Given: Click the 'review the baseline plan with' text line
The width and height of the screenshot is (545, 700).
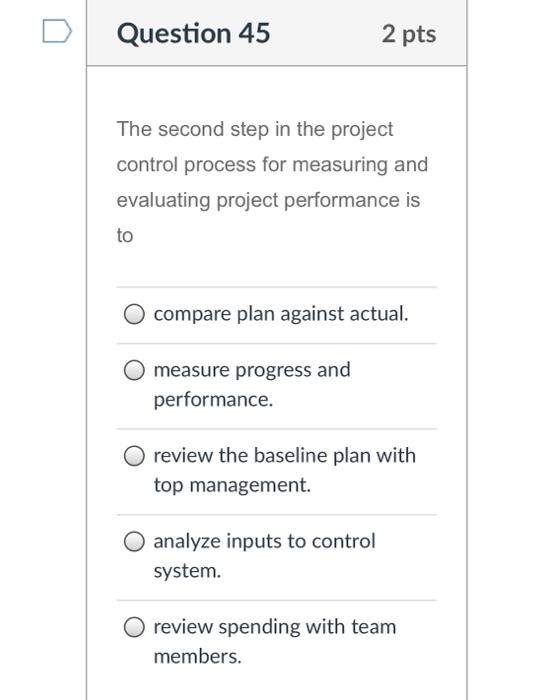Looking at the screenshot, I should click(284, 456).
